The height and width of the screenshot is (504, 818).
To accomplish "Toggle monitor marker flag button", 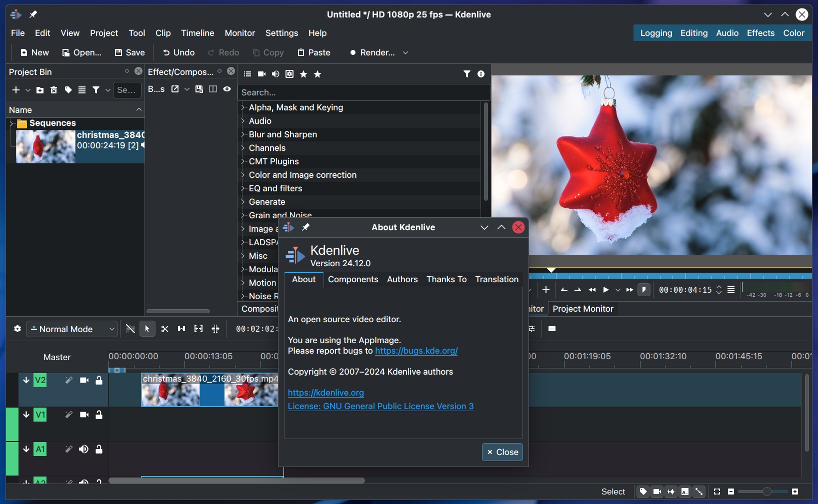I will [644, 290].
